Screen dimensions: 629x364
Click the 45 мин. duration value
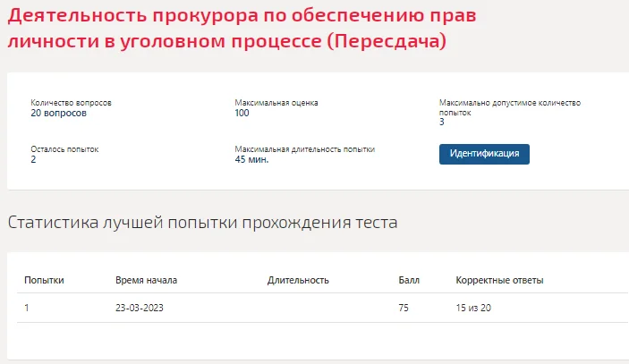tap(251, 159)
